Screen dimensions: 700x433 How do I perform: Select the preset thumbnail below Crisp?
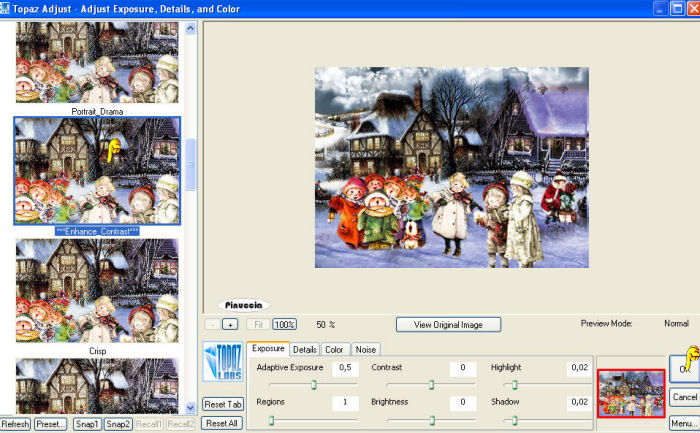[97, 386]
